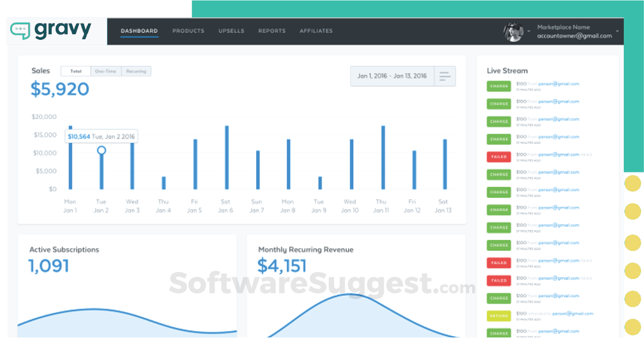The image size is (644, 338).
Task: Click the Gravy logo icon
Action: (20, 31)
